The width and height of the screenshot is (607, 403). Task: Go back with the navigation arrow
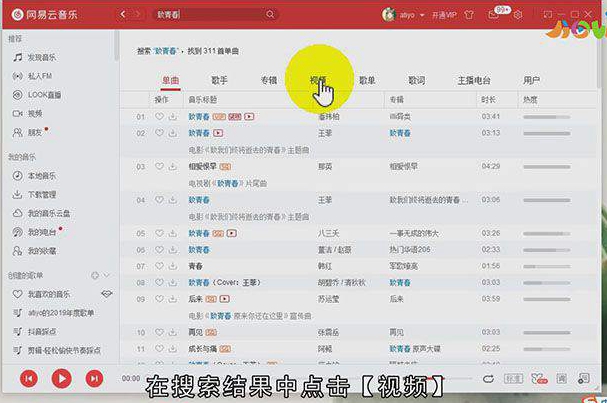(x=123, y=15)
